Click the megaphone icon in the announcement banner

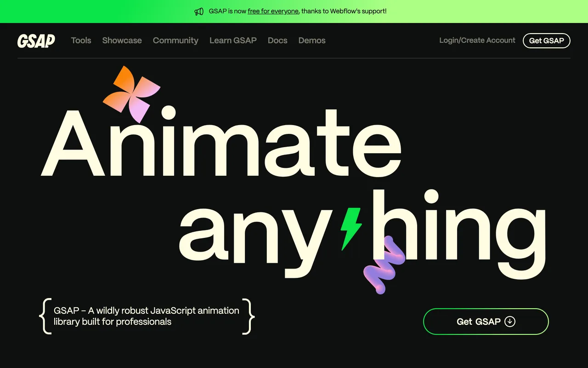tap(199, 11)
